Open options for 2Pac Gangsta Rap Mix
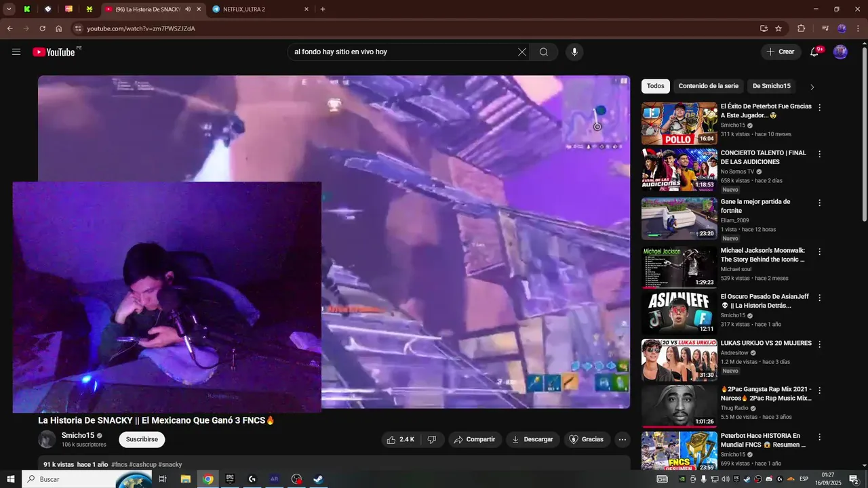This screenshot has width=868, height=488. (x=820, y=390)
